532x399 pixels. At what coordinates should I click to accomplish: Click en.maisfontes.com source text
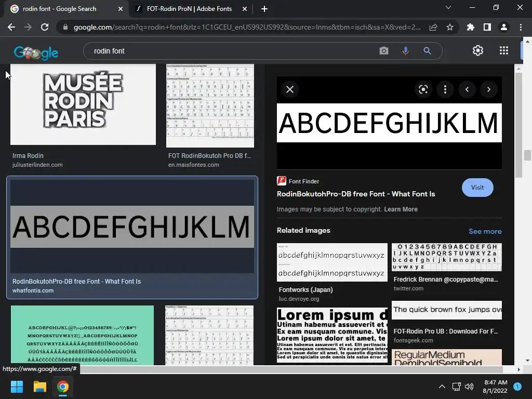194,165
